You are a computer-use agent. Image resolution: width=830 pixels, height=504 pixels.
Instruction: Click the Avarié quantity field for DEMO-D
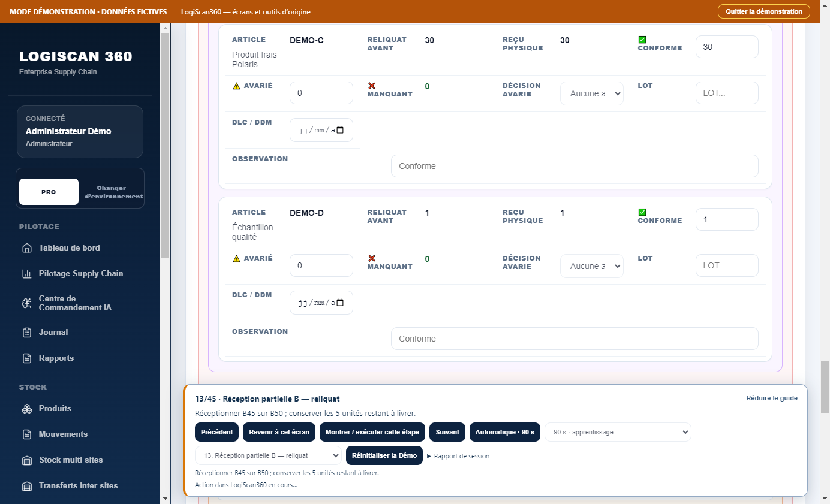pos(321,266)
